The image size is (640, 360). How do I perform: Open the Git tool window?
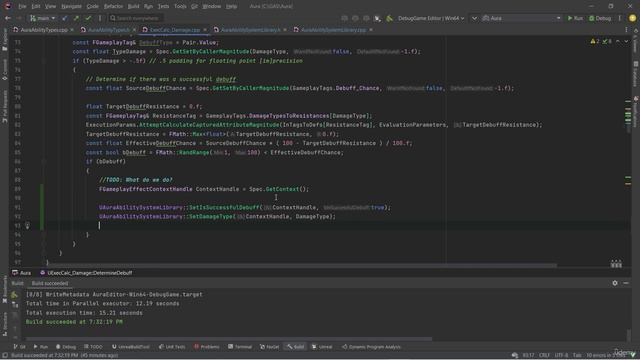(19, 347)
